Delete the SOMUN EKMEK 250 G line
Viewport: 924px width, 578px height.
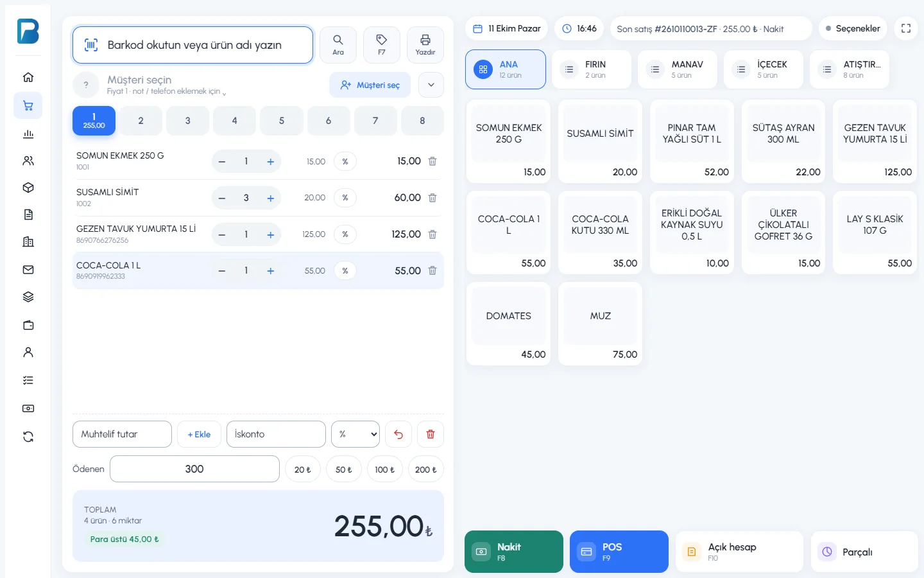click(432, 161)
